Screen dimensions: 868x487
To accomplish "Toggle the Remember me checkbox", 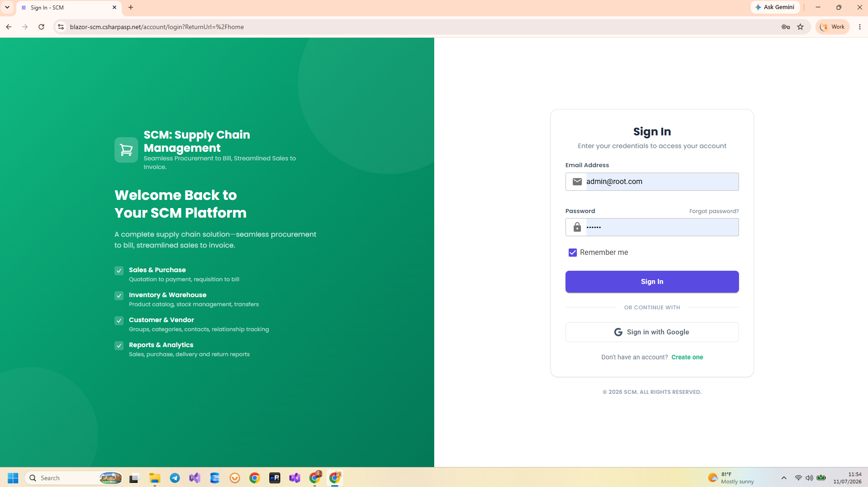I will tap(573, 253).
